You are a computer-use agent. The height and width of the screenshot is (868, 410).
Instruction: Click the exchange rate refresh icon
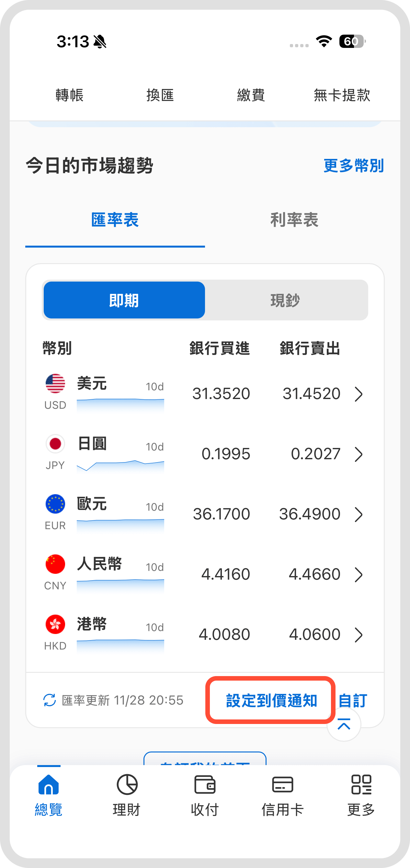pos(50,700)
